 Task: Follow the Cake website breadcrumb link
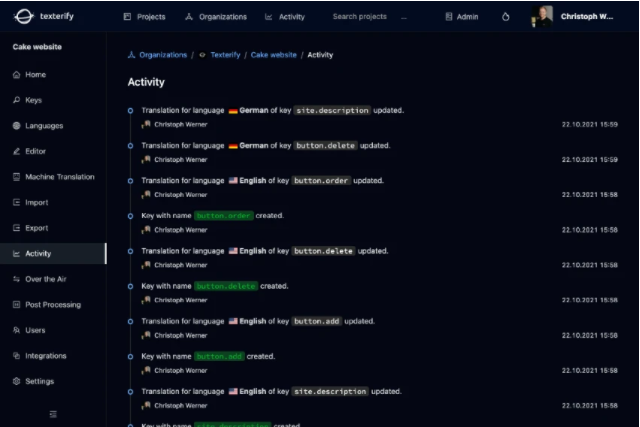[273, 55]
